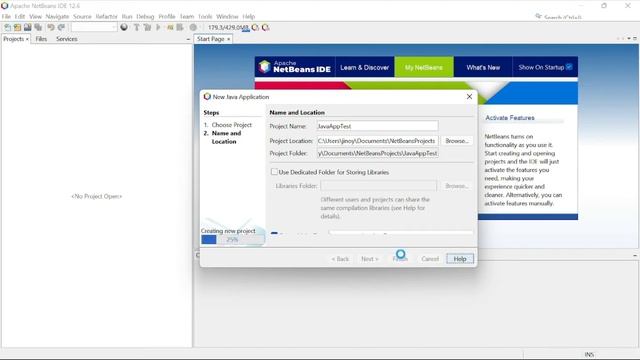Click the Libraries Folder field
The height and width of the screenshot is (360, 640).
click(x=378, y=186)
